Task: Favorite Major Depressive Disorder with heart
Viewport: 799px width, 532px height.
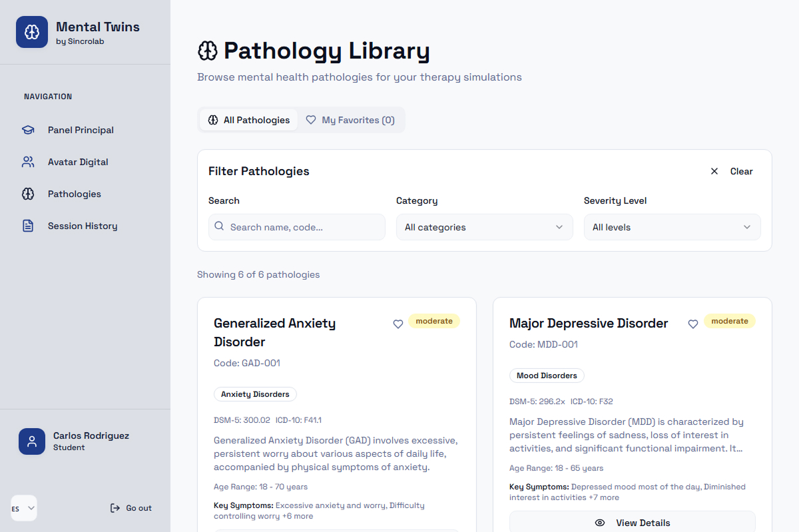Action: 693,324
